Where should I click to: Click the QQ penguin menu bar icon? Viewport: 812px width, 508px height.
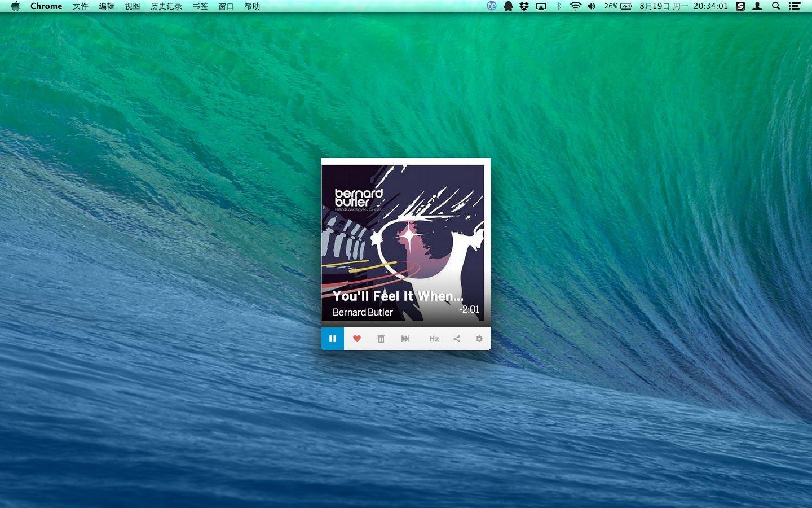tap(508, 6)
